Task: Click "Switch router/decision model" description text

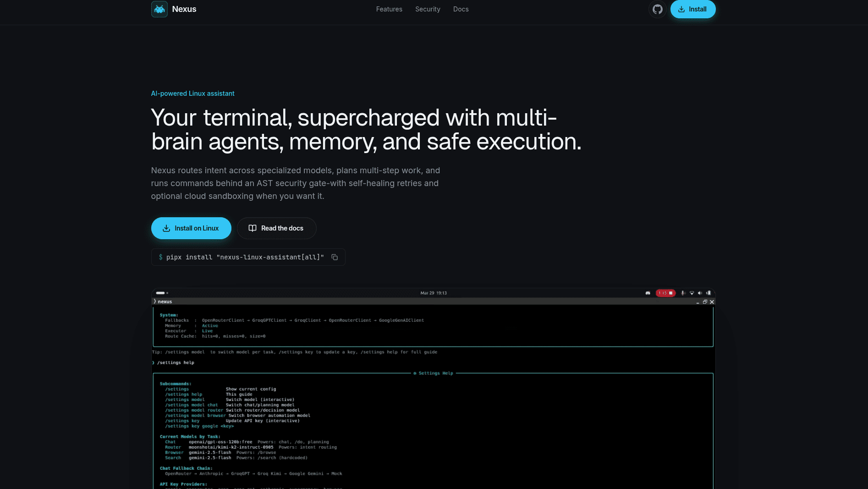Action: pos(263,410)
